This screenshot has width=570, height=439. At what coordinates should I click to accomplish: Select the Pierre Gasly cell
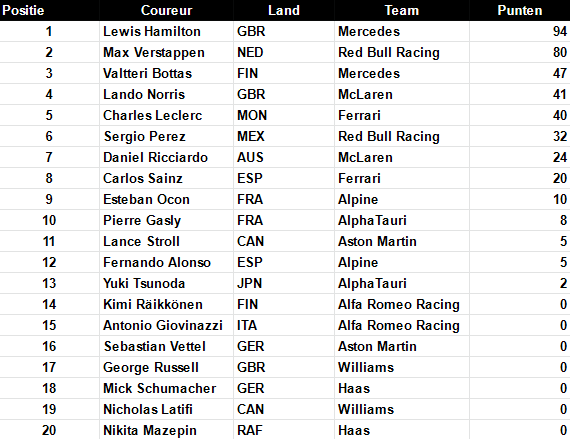[166, 221]
